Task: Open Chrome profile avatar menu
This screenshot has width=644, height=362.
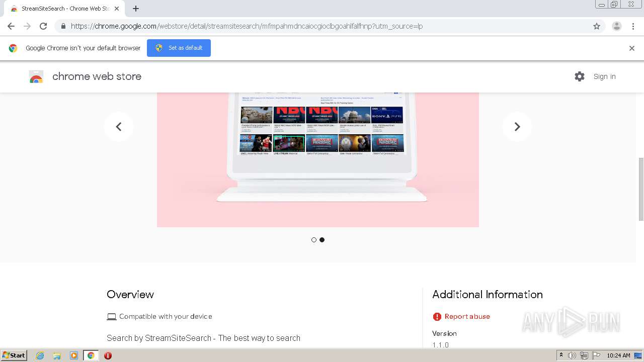Action: [617, 26]
